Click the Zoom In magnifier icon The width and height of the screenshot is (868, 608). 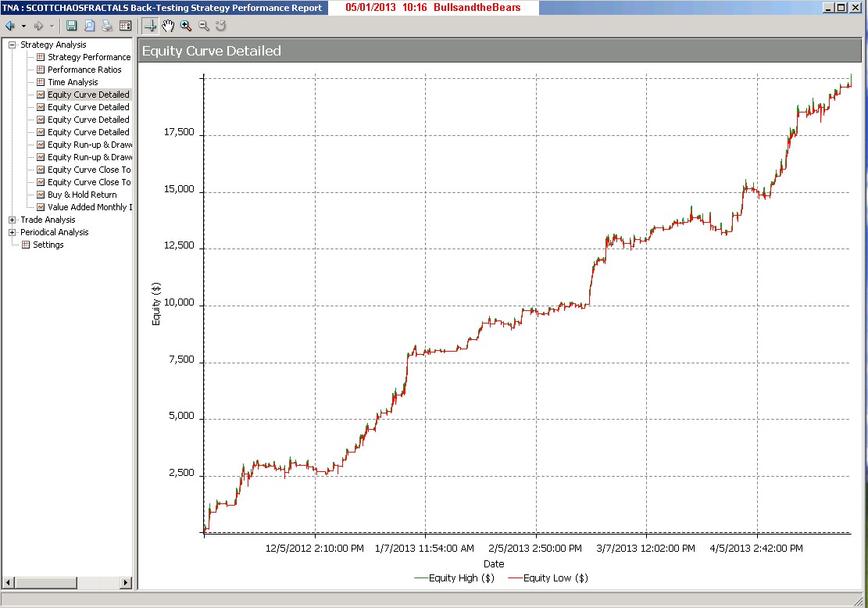[x=186, y=26]
